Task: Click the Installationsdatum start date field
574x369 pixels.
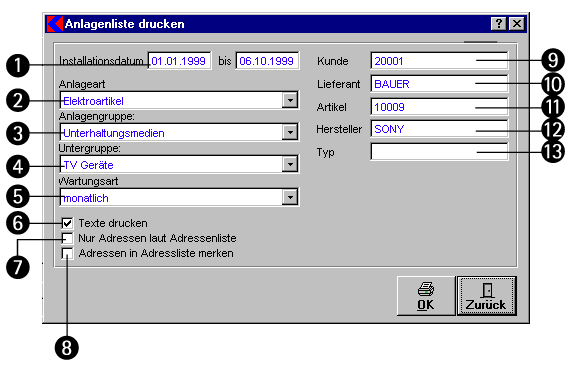Action: coord(179,61)
